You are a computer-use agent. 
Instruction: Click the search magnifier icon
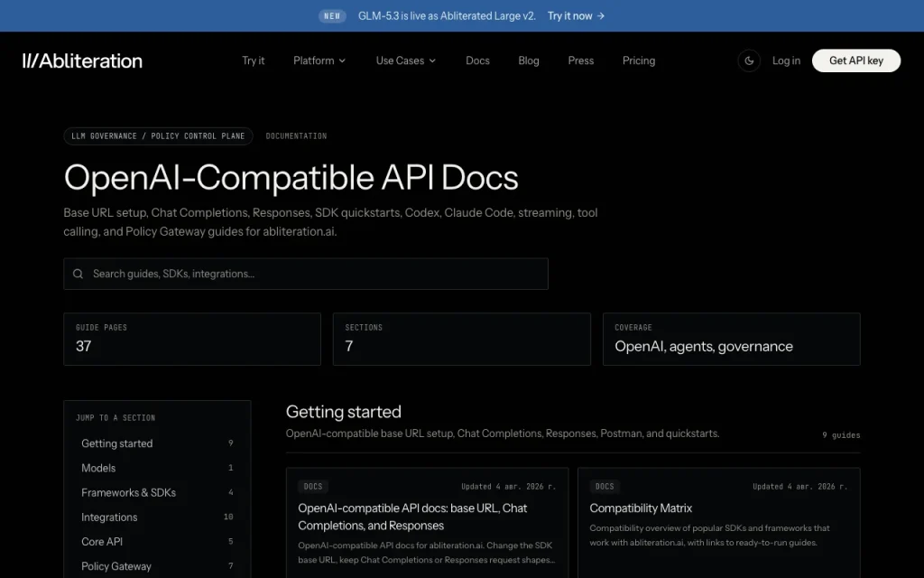coord(78,274)
